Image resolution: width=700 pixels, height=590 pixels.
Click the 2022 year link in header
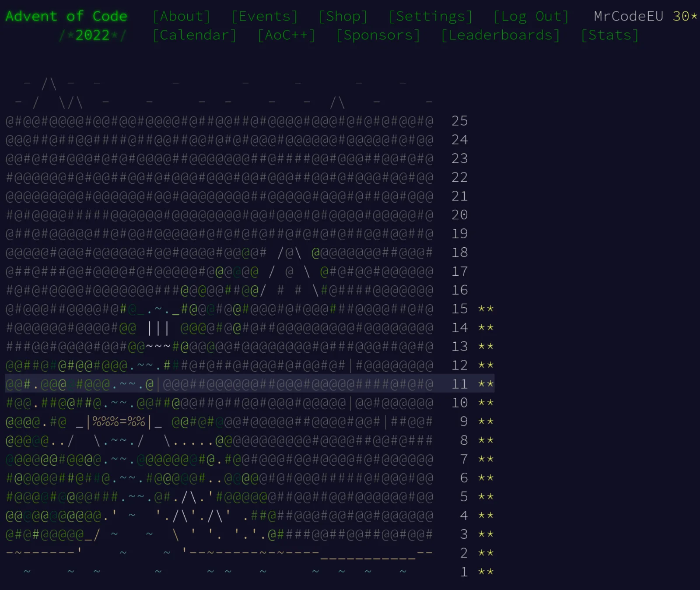[92, 35]
